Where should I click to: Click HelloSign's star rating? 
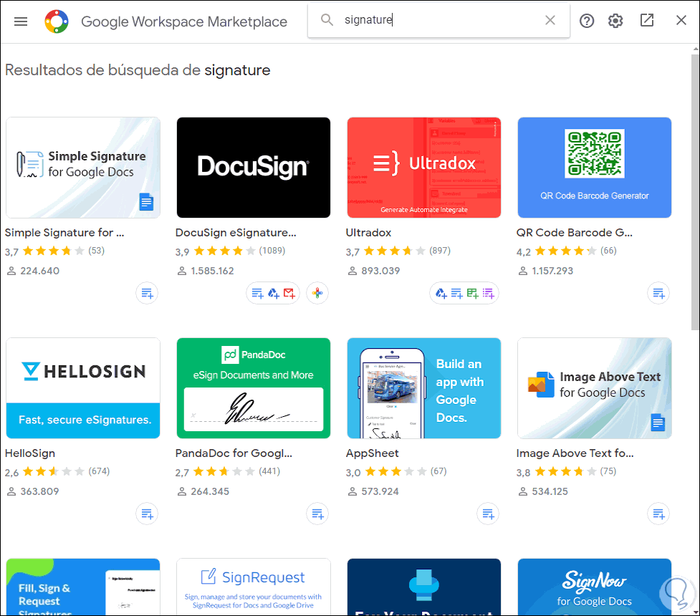[54, 471]
